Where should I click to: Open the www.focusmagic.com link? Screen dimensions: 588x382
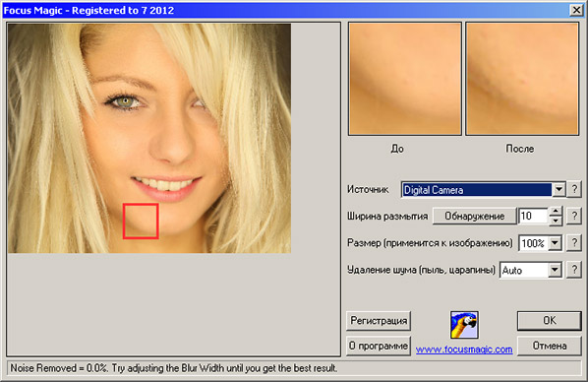click(x=464, y=350)
